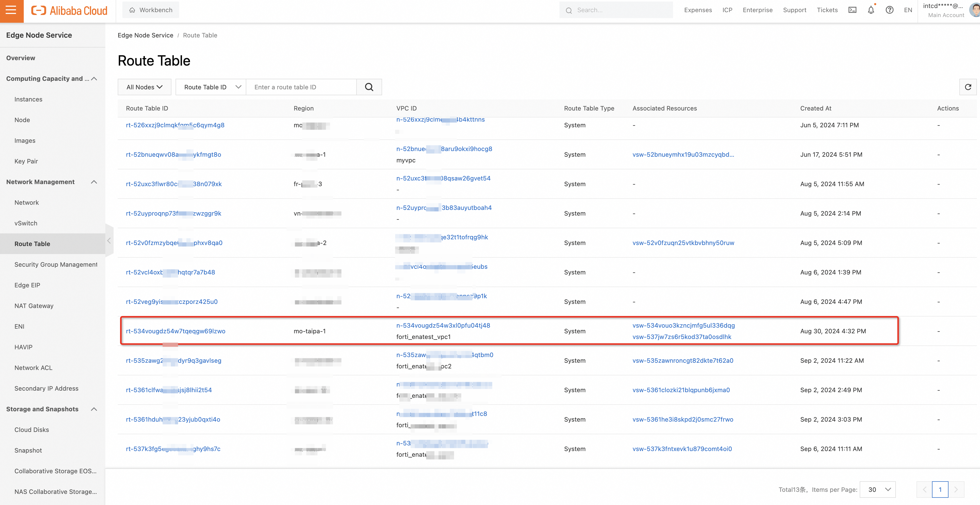Click the Alibaba Cloud logo
This screenshot has width=980, height=505.
click(69, 11)
